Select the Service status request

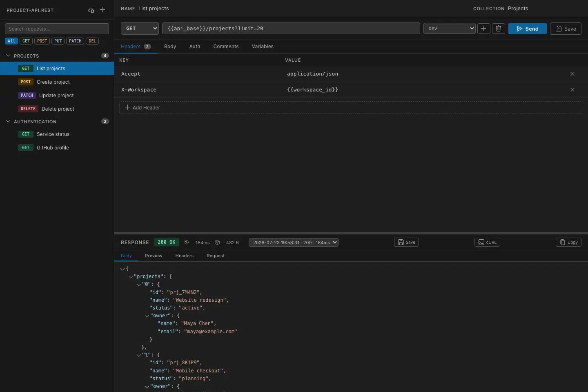[x=57, y=134]
